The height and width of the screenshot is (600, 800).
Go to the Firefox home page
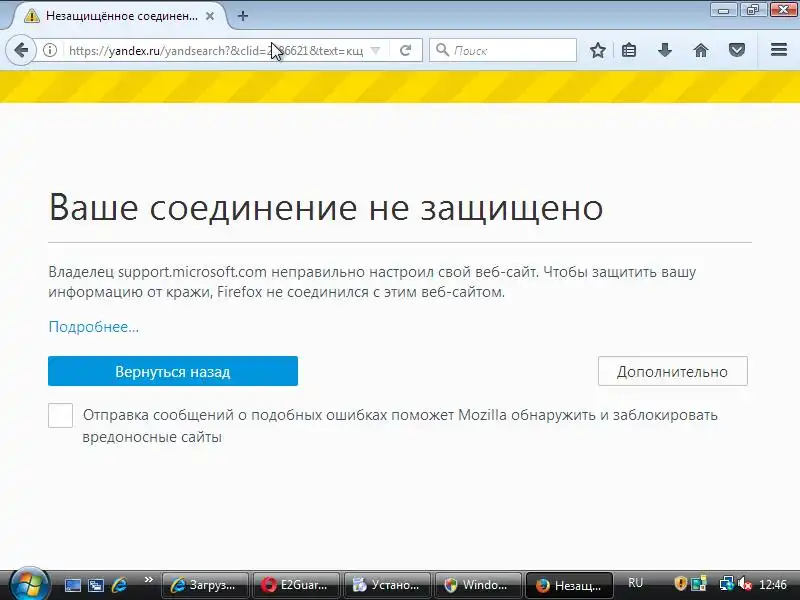701,50
